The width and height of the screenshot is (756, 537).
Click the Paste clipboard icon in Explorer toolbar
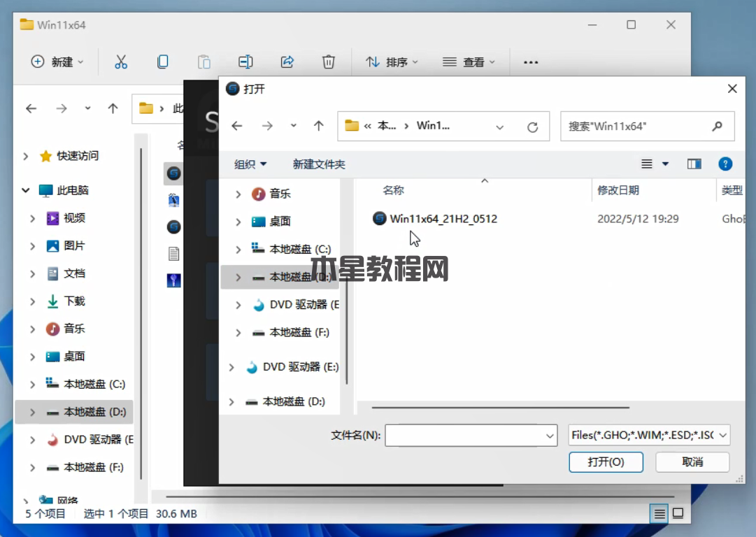pos(204,62)
